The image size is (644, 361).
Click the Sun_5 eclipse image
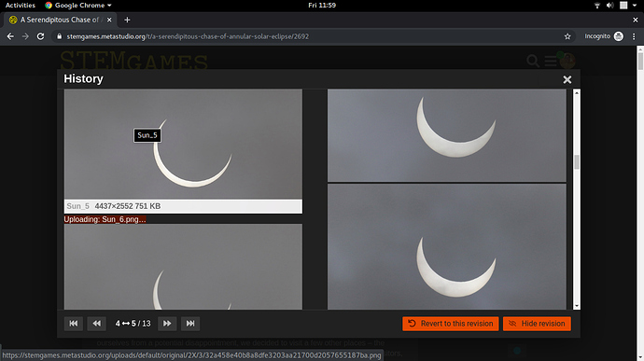pyautogui.click(x=183, y=145)
